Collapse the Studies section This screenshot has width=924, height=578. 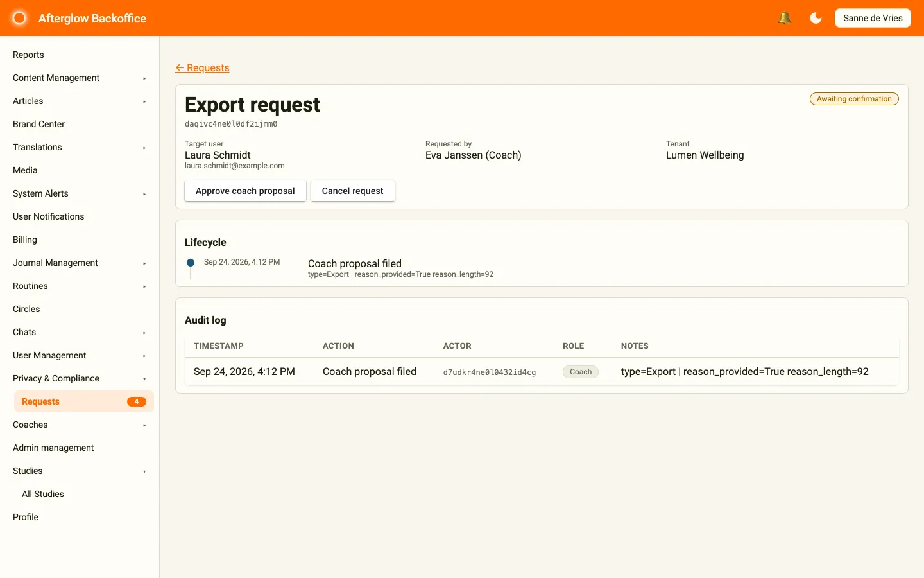pos(80,471)
